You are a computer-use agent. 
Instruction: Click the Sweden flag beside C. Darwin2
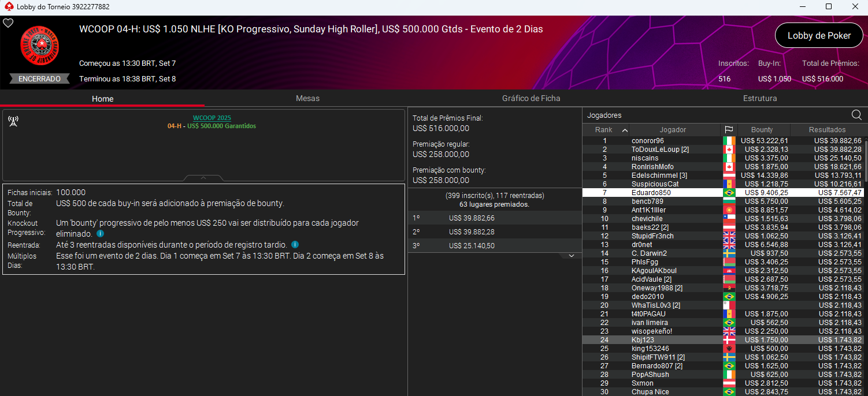pos(729,253)
